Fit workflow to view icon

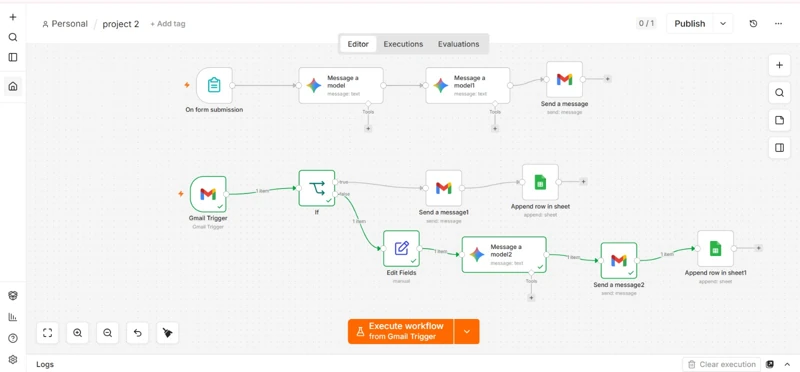(47, 333)
